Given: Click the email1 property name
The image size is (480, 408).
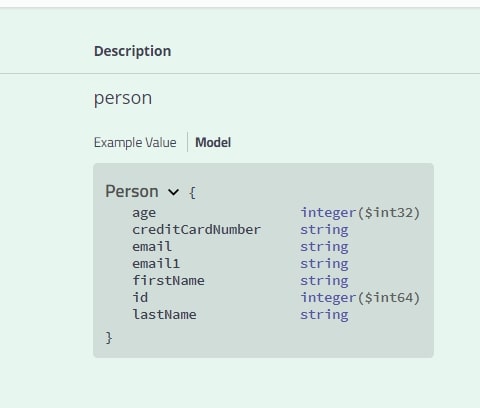Looking at the screenshot, I should (156, 264).
